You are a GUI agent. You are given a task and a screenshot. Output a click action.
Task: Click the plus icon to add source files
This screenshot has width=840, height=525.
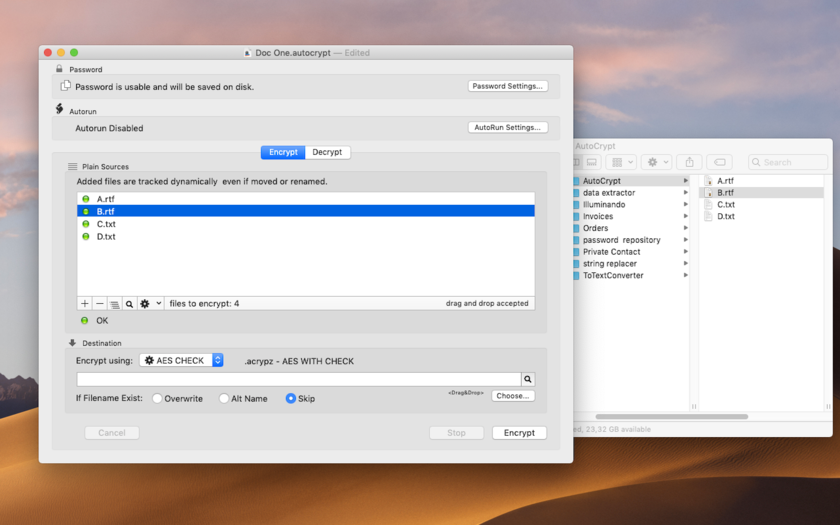[85, 304]
